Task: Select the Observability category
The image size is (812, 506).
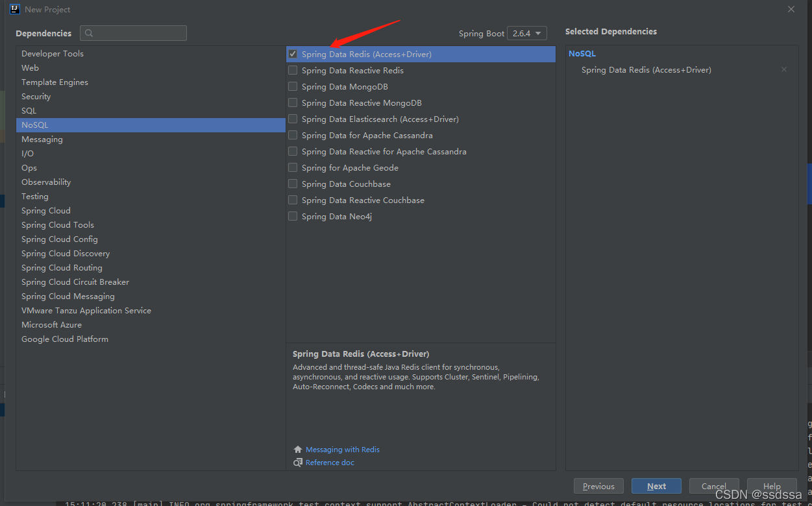Action: point(151,182)
